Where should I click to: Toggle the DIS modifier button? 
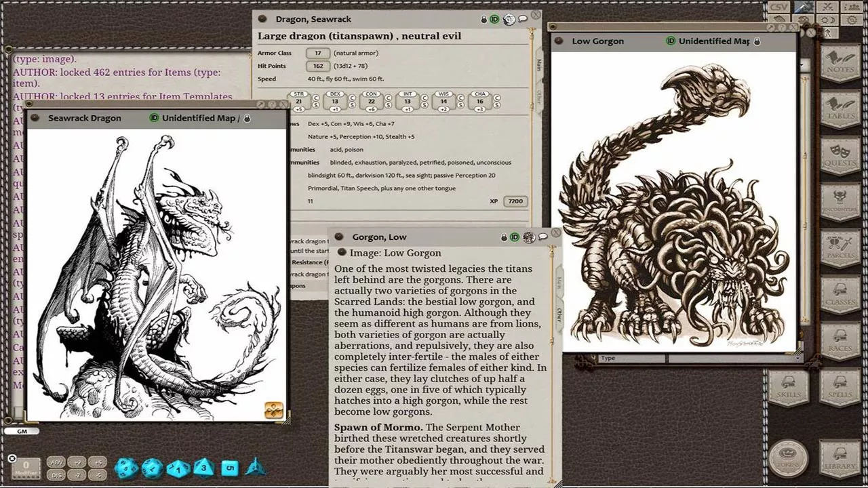point(57,475)
